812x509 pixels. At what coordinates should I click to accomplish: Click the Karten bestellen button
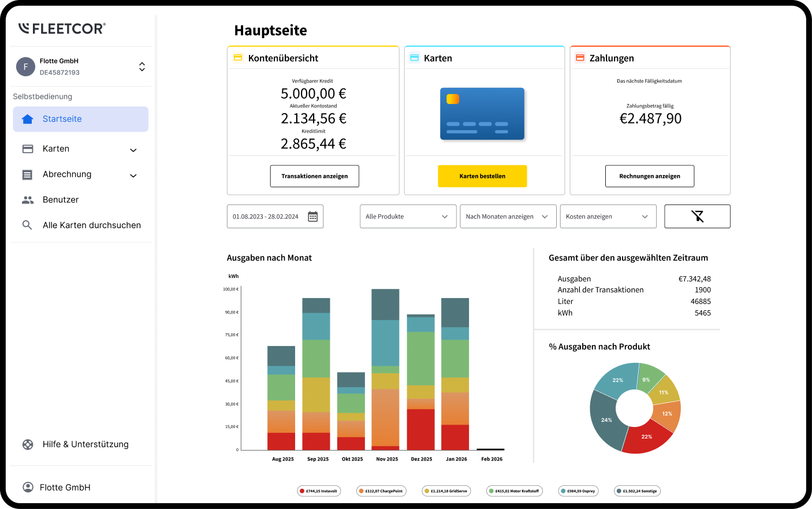482,176
